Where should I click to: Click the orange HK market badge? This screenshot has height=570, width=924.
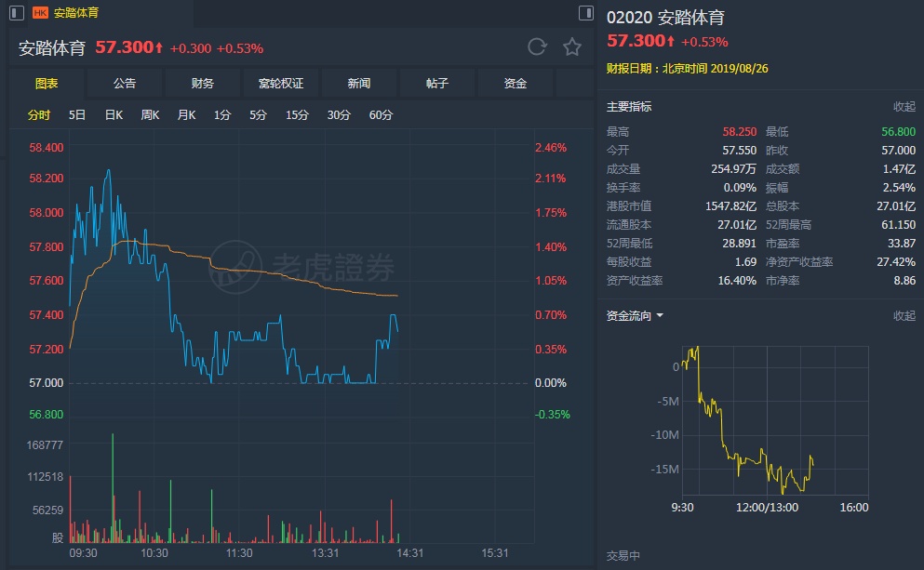41,13
